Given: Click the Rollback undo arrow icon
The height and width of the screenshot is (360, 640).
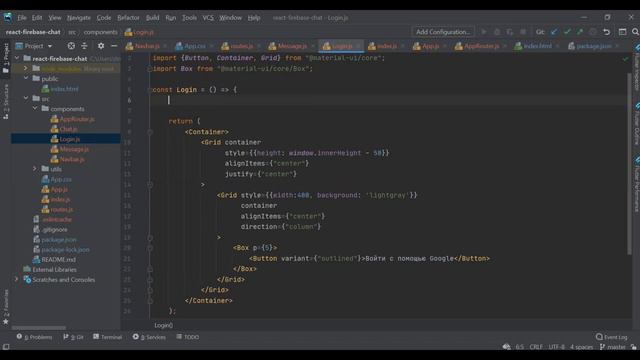Looking at the screenshot, I should [x=607, y=32].
